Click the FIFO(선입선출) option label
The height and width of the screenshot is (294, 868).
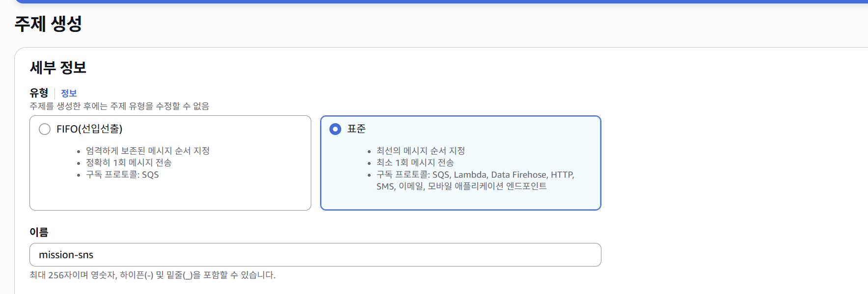89,129
